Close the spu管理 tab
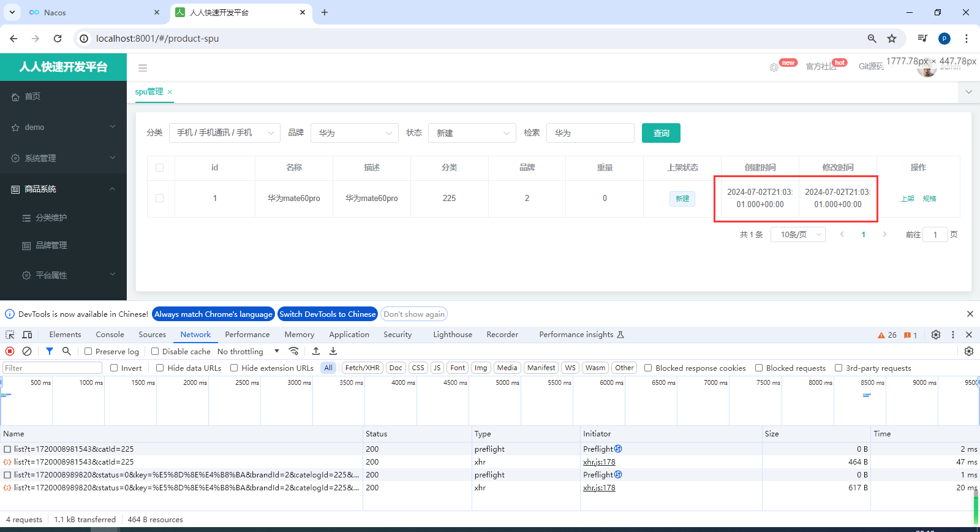 [170, 92]
